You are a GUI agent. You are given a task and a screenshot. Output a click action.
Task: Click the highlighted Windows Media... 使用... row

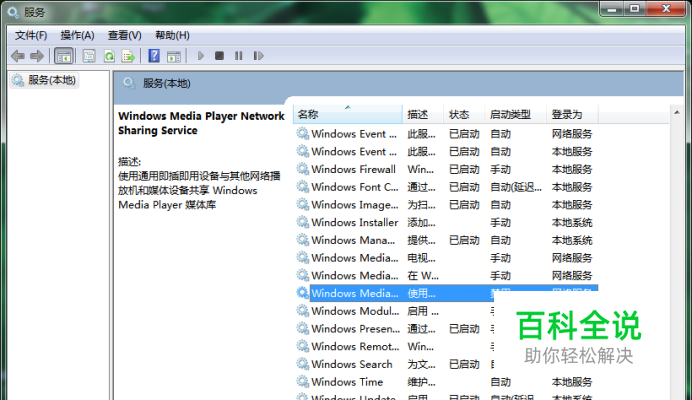point(446,293)
